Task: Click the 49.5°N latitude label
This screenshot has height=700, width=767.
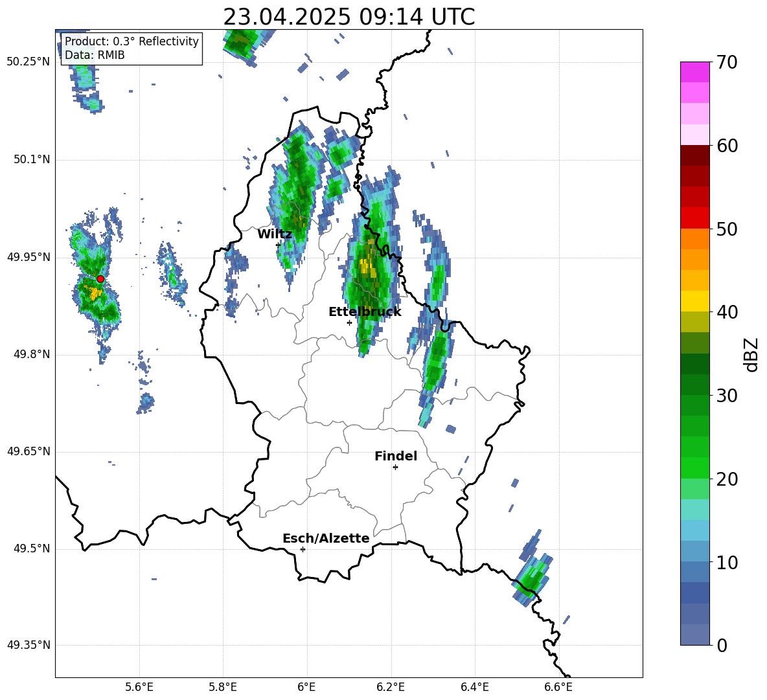Action: pos(32,548)
